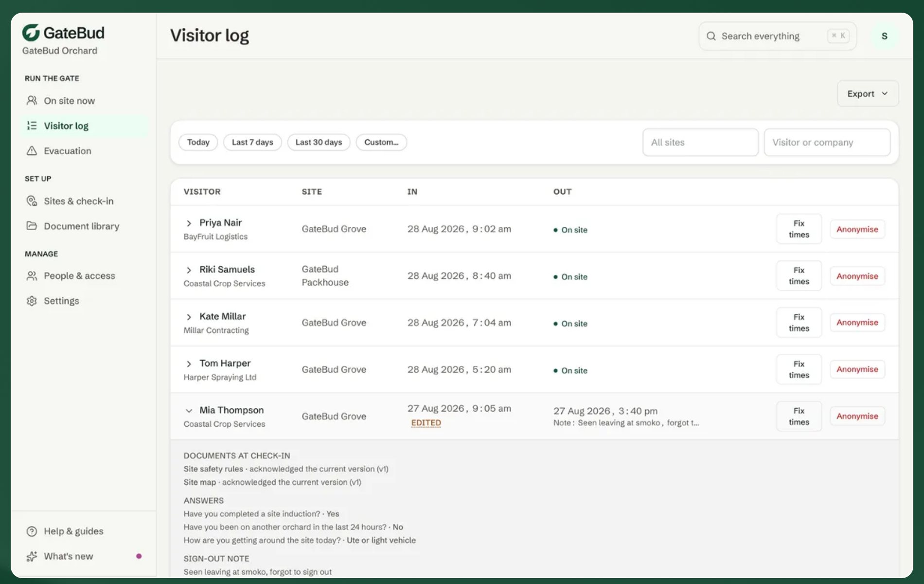Open the user avatar S
Screen dimensions: 924x584
coord(884,36)
